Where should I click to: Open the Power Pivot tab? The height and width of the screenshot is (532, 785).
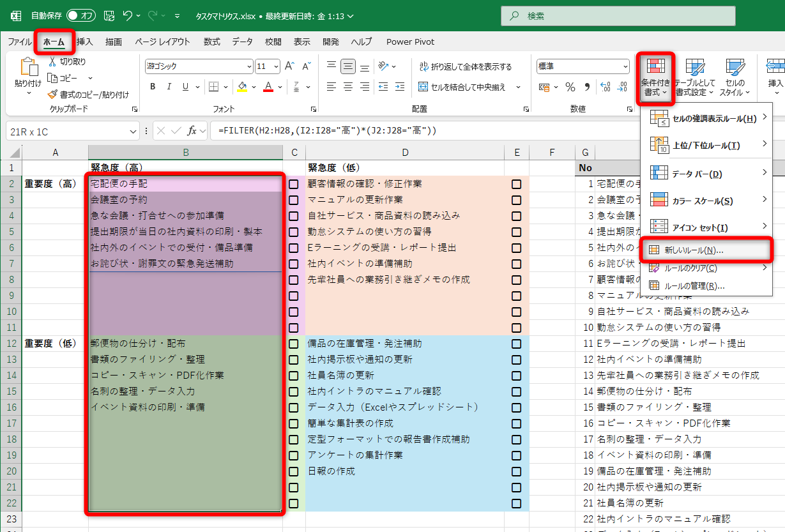[x=409, y=42]
